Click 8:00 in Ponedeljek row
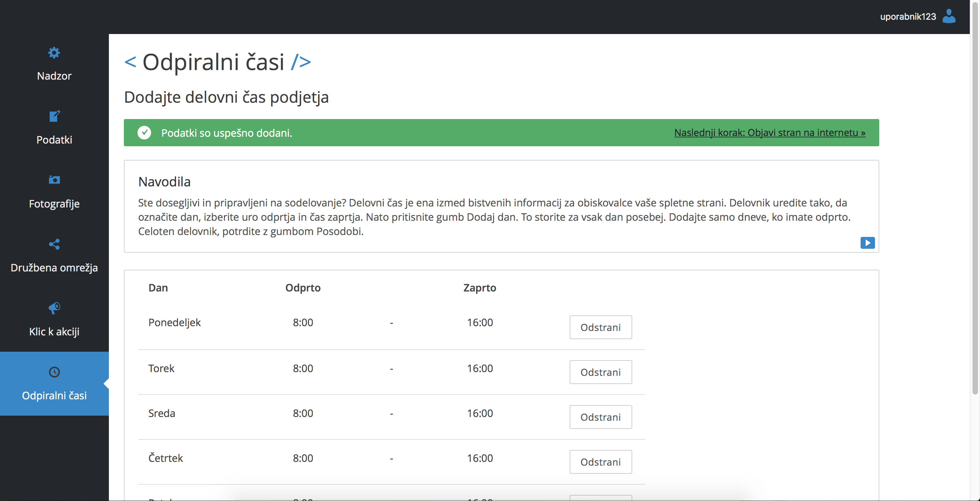980x501 pixels. [x=303, y=322]
